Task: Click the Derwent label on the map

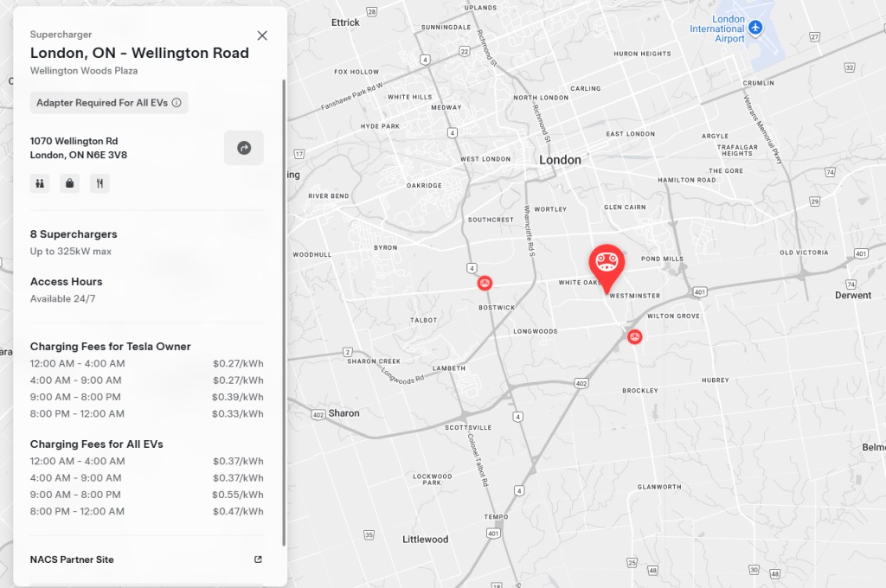Action: (853, 295)
